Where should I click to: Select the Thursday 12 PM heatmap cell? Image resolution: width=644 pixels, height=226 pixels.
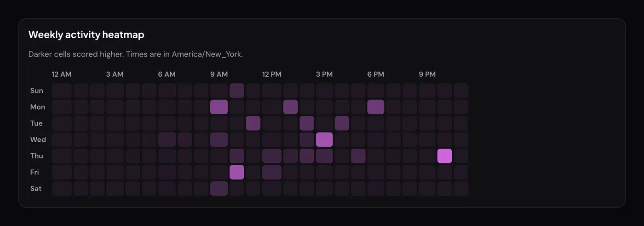tap(272, 156)
